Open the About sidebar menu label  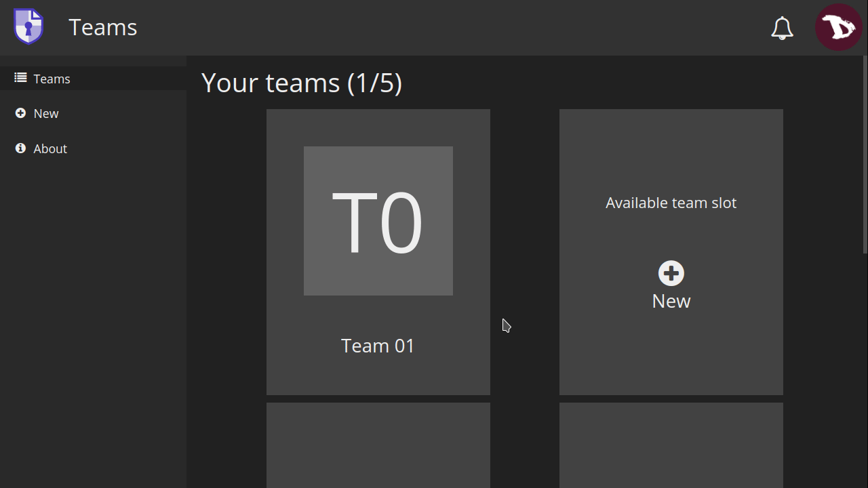[x=50, y=149]
